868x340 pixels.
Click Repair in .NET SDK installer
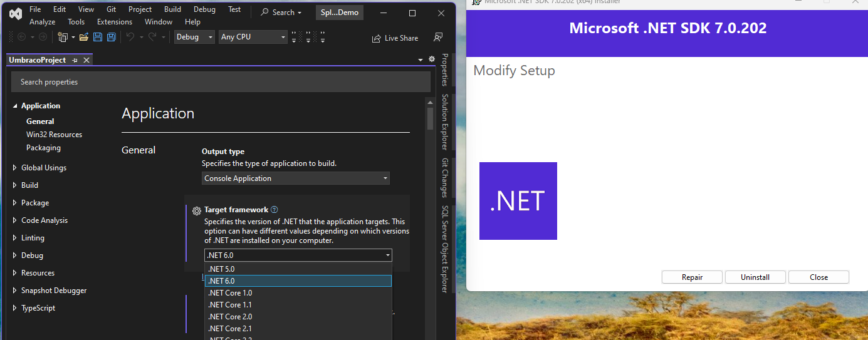[x=692, y=277]
